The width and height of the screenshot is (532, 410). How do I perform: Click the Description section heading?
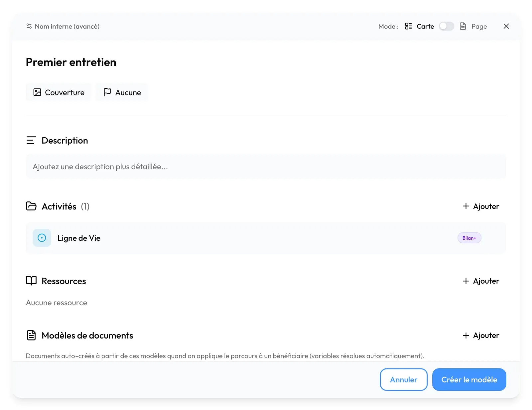(x=65, y=141)
